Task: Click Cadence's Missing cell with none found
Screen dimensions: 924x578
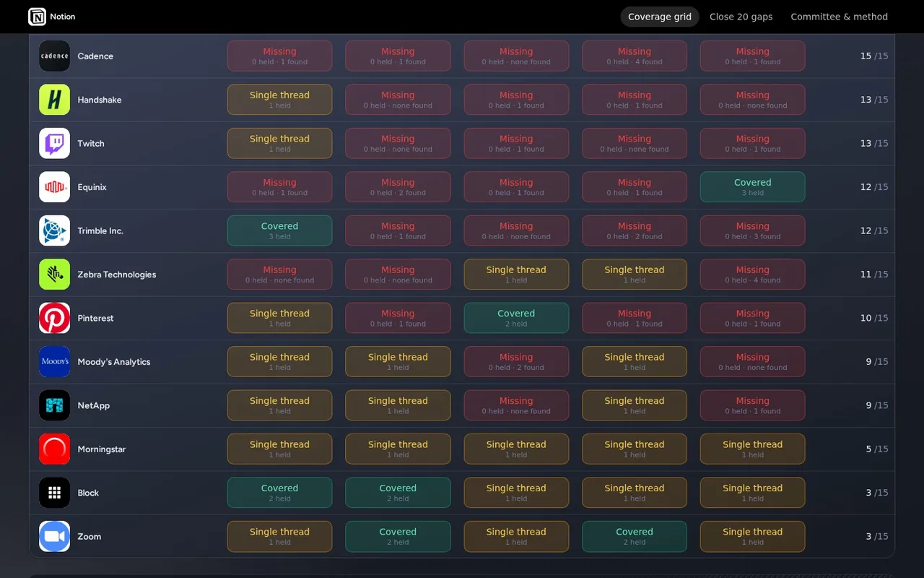Action: pos(516,56)
